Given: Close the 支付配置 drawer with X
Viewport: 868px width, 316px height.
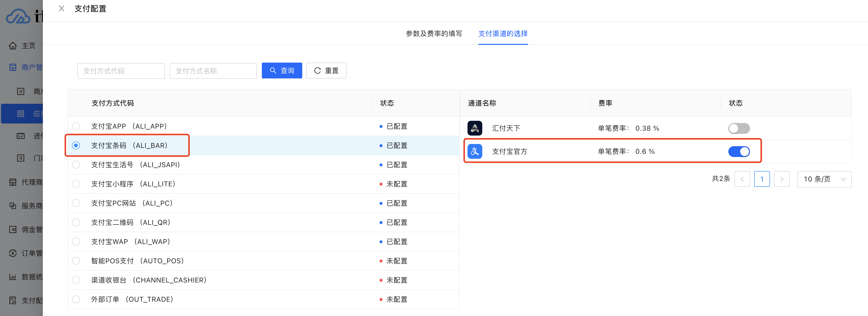Looking at the screenshot, I should pyautogui.click(x=61, y=9).
